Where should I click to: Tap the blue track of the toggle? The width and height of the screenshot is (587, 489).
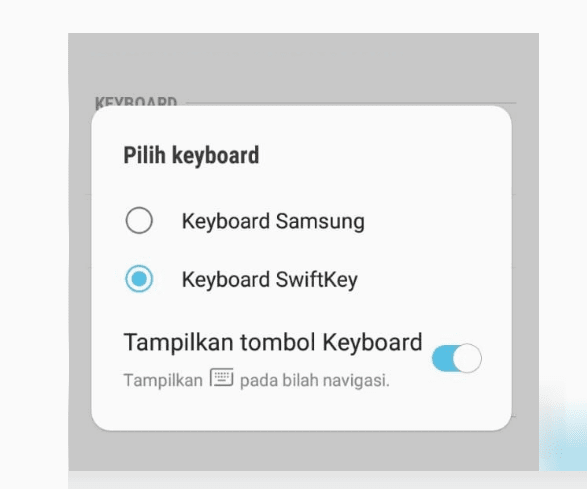(x=442, y=358)
